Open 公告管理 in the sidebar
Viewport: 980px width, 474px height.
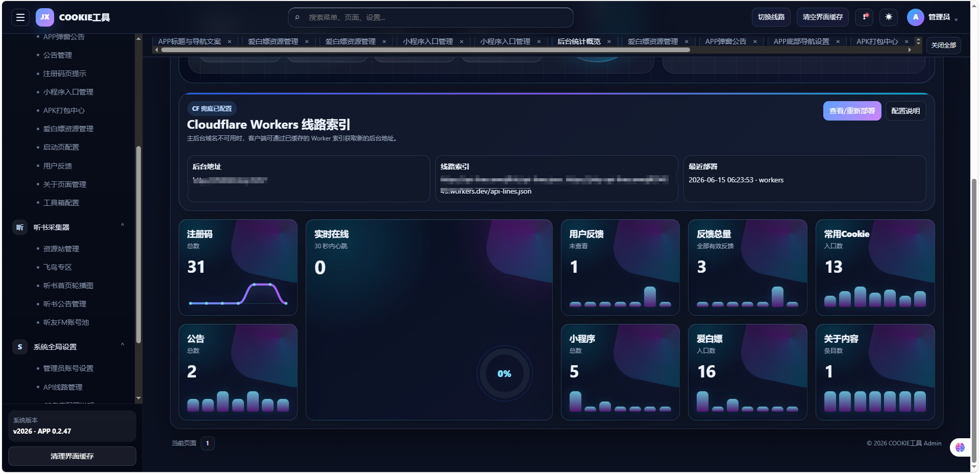pos(58,55)
